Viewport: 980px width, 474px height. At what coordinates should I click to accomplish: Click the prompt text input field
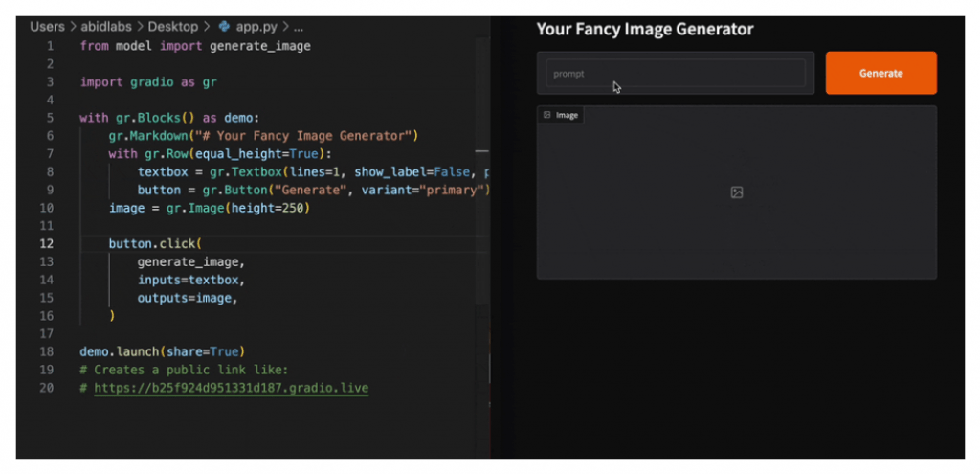pyautogui.click(x=676, y=73)
